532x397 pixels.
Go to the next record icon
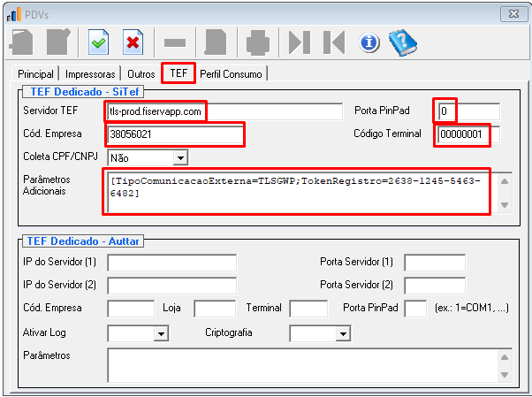point(300,42)
